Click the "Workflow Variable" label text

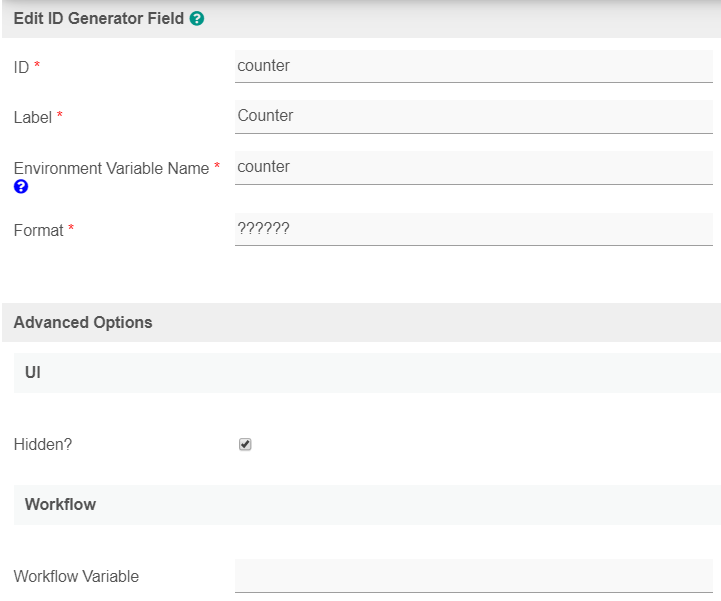76,576
